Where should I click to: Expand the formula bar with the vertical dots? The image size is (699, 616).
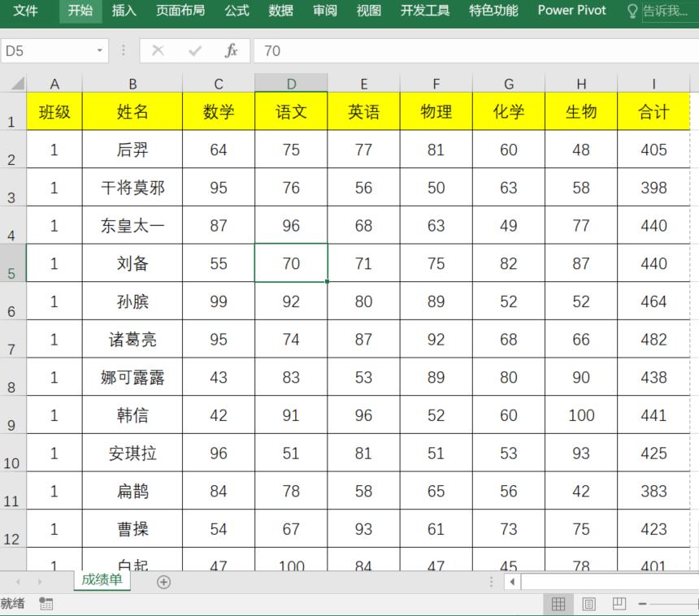[123, 50]
